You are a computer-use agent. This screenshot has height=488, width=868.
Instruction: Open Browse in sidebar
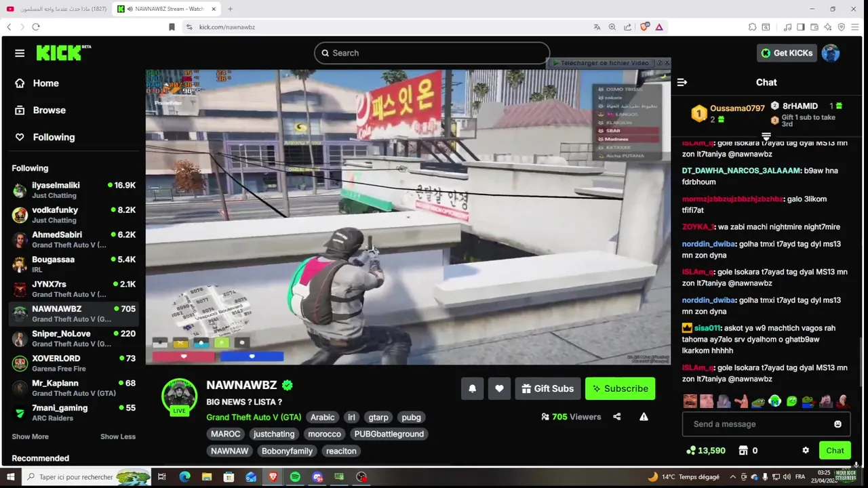[49, 110]
